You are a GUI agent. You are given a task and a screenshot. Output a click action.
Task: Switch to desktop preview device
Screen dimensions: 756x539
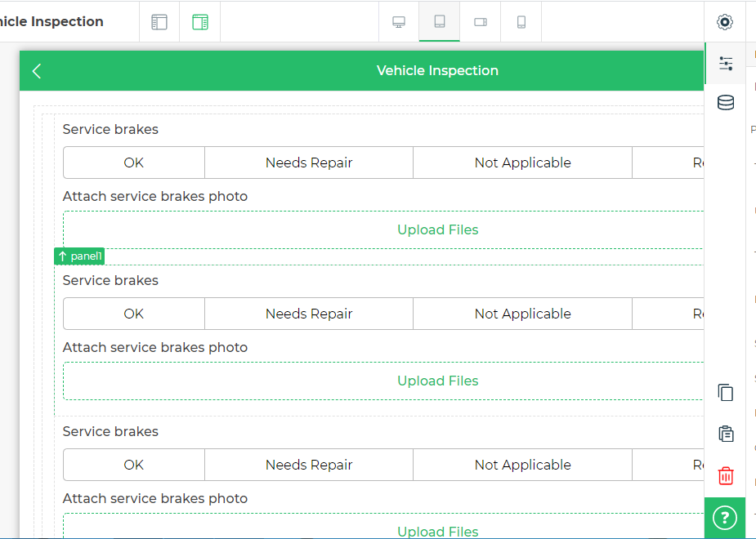pyautogui.click(x=399, y=22)
